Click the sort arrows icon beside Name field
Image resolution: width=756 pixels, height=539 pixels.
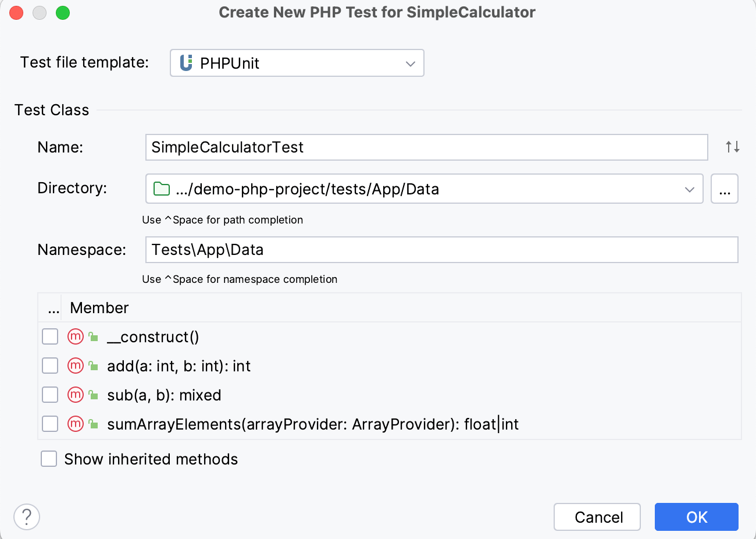coord(732,147)
